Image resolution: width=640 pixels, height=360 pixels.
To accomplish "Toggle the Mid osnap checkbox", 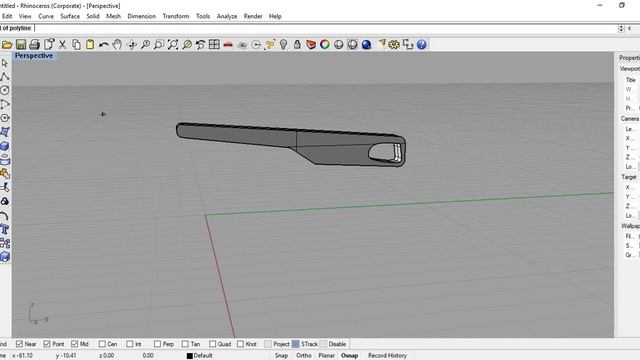I will coord(74,344).
